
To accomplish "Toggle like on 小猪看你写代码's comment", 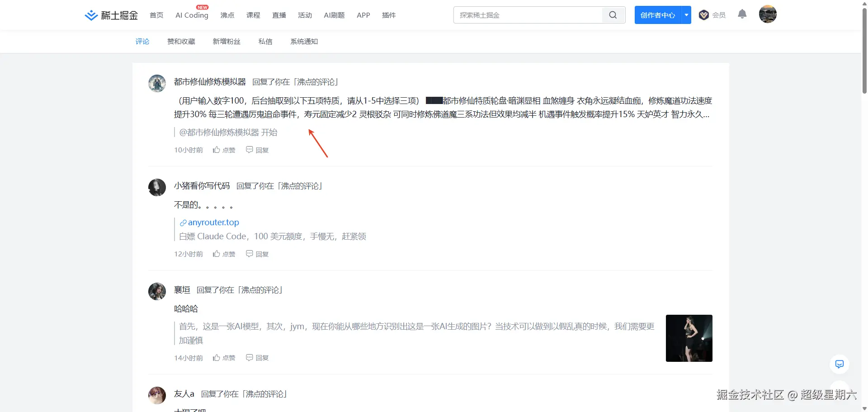I will pos(224,254).
